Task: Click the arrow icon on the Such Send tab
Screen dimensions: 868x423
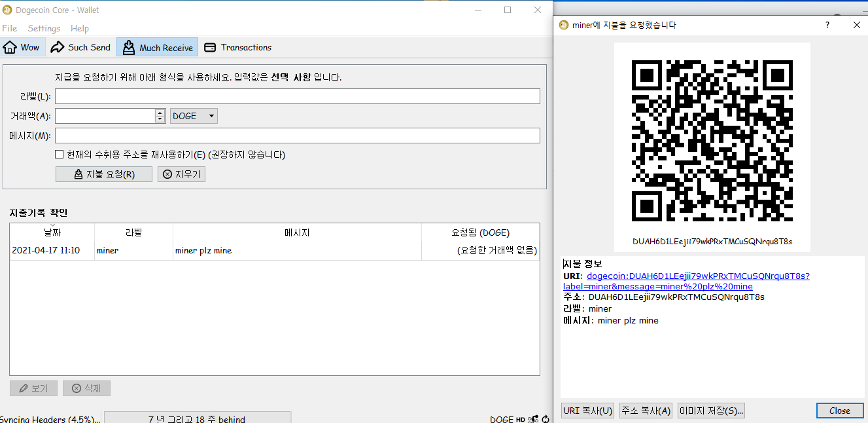Action: (58, 47)
